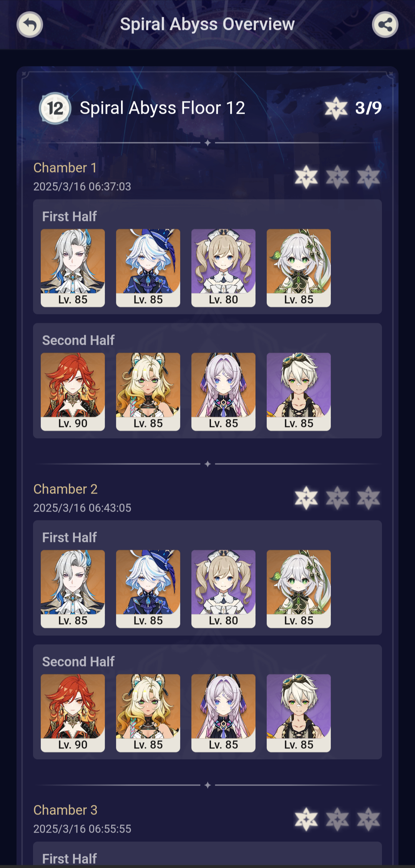The image size is (415, 868).
Task: Open Chamber 2 First Half silver-haired first character
Action: [73, 589]
